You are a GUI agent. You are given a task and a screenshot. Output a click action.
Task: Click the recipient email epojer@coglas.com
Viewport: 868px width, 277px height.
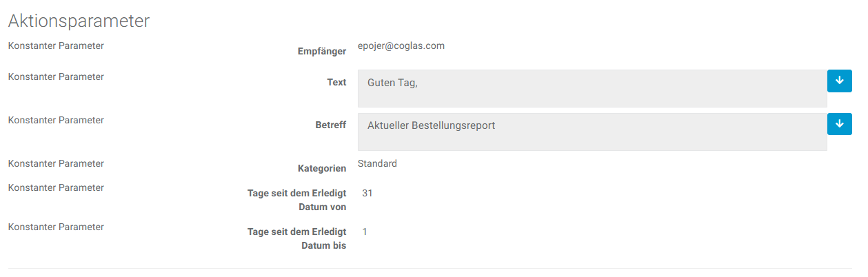(401, 46)
